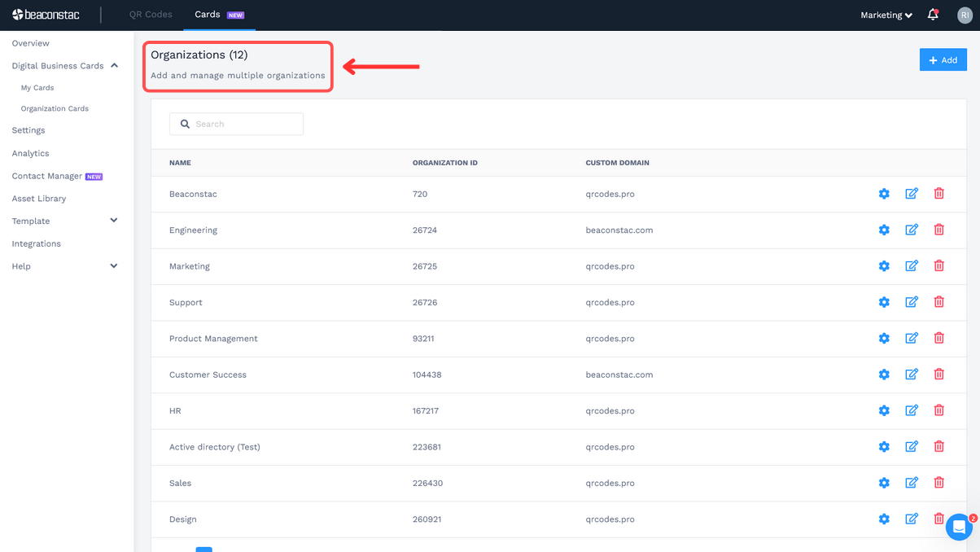Screen dimensions: 980x552
Task: Open settings gear for HR row
Action: coord(884,410)
